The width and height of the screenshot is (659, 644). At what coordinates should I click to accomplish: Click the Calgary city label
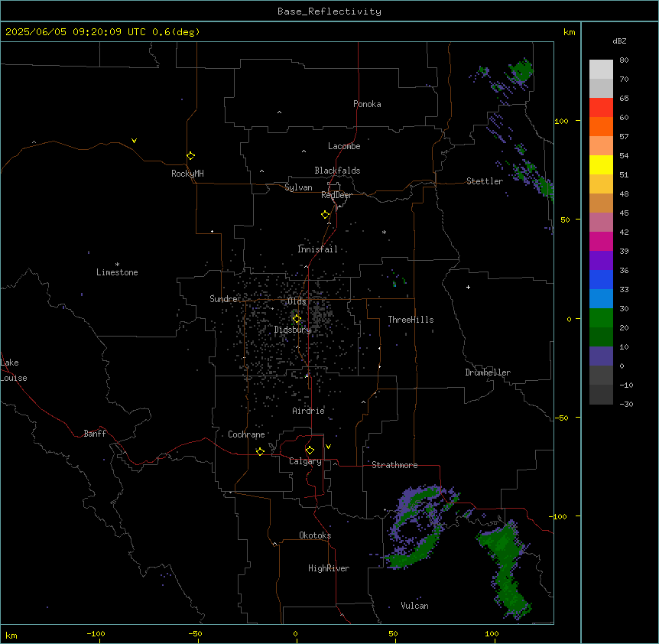305,461
